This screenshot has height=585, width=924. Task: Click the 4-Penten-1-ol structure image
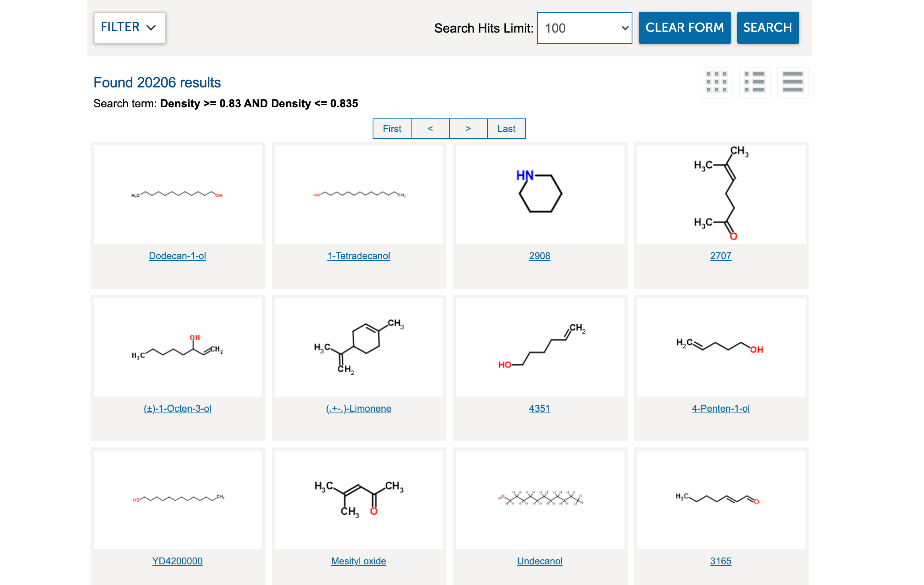coord(721,347)
